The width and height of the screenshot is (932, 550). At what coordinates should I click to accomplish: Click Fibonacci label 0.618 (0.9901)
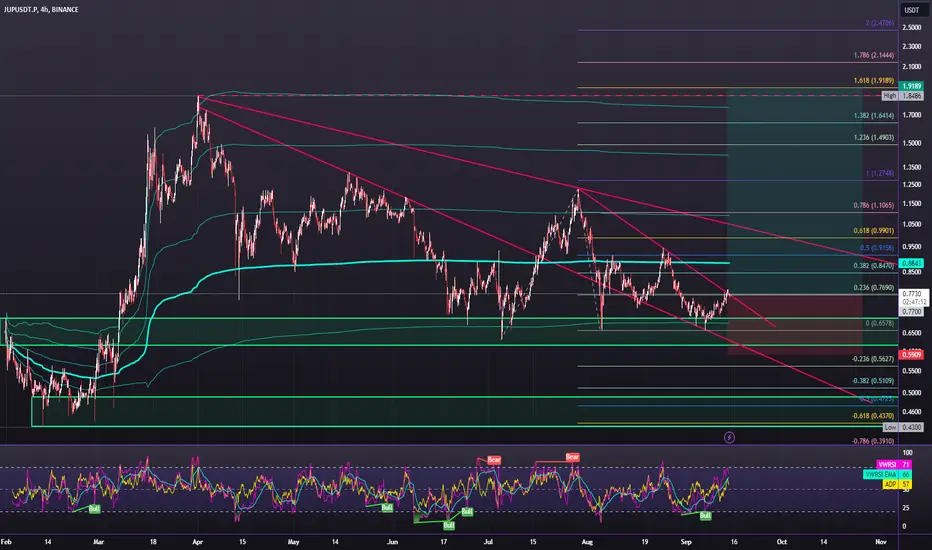click(x=874, y=231)
